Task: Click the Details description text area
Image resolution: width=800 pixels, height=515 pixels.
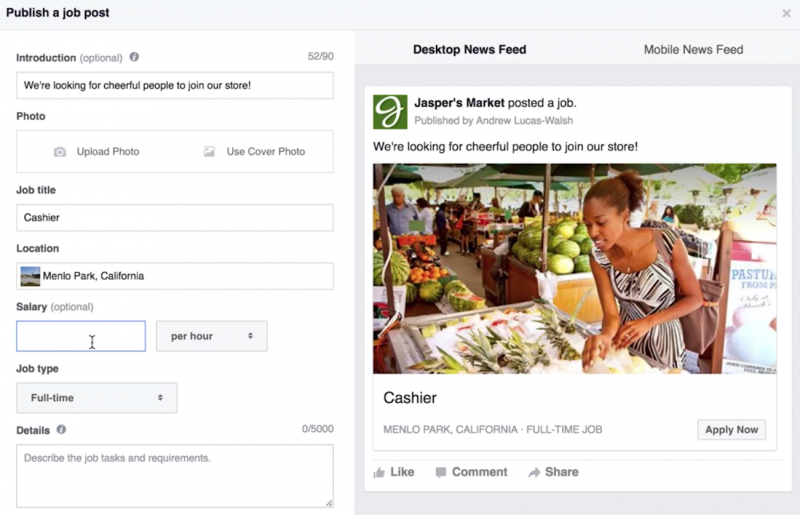Action: click(x=175, y=475)
